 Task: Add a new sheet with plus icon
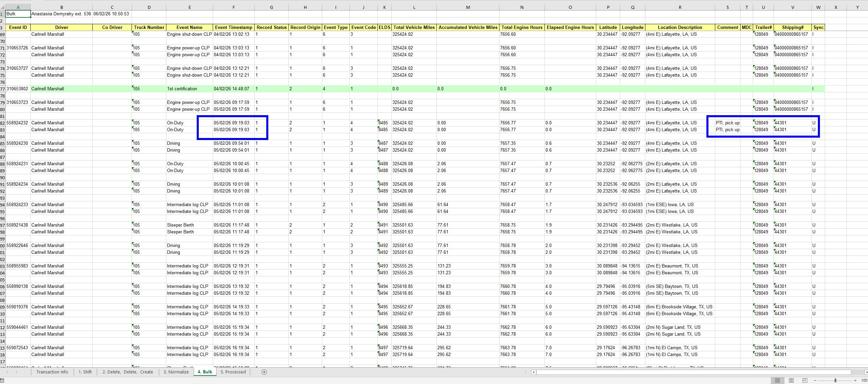[x=264, y=372]
